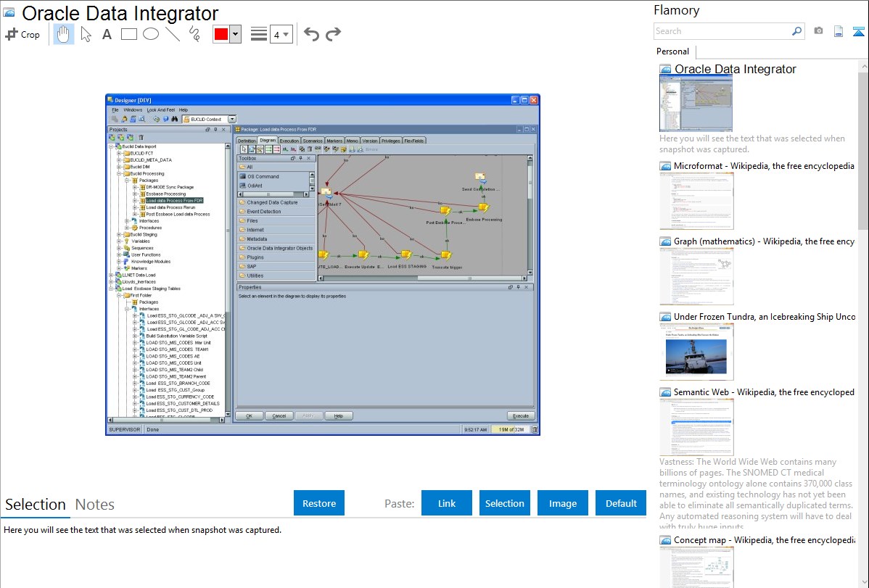Click the Semantic Web 'Vastness' description text
This screenshot has width=869, height=588.
coord(756,494)
